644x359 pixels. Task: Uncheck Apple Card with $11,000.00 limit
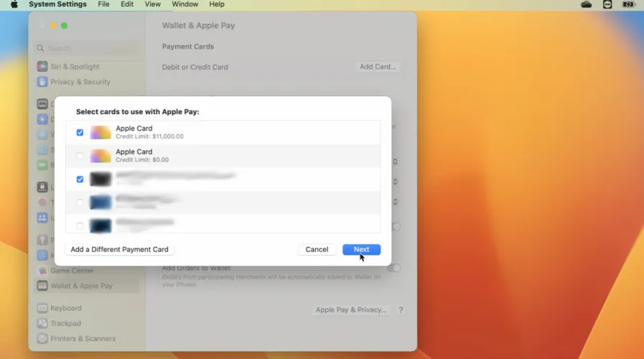pyautogui.click(x=80, y=133)
